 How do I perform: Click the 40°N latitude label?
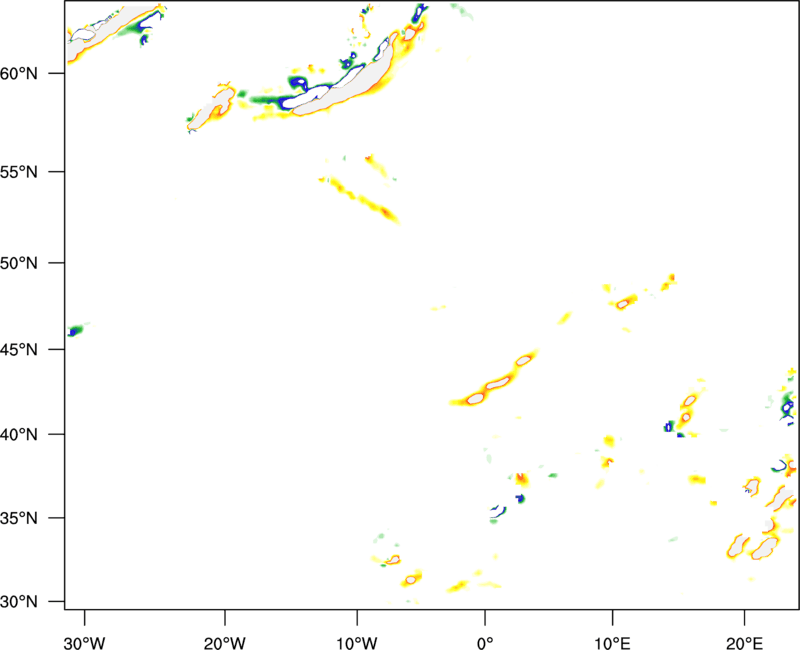[19, 435]
